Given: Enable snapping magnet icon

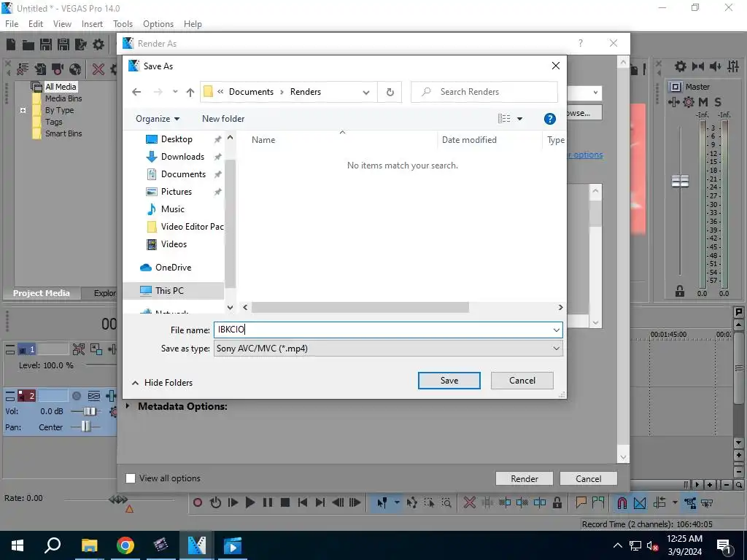Looking at the screenshot, I should coord(622,502).
